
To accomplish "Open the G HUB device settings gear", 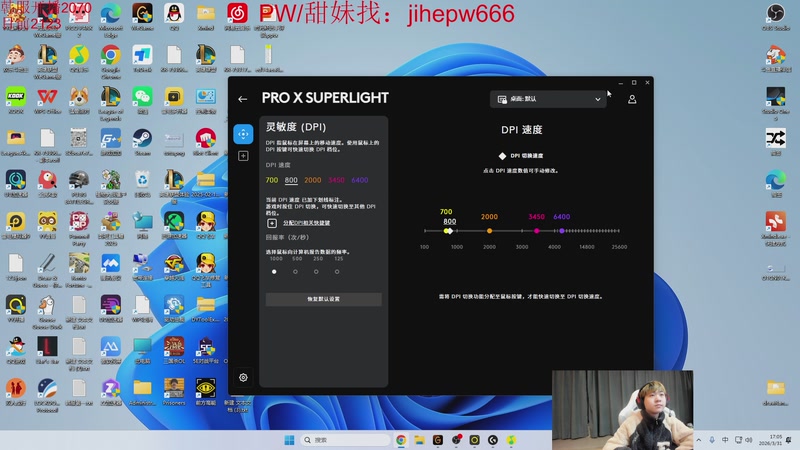I will [x=243, y=378].
